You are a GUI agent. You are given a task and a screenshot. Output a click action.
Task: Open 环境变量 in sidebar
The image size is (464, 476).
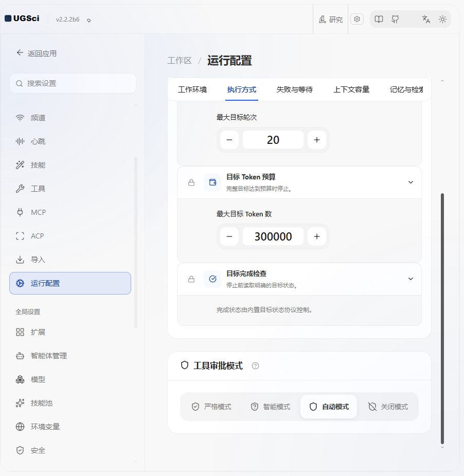pos(70,427)
